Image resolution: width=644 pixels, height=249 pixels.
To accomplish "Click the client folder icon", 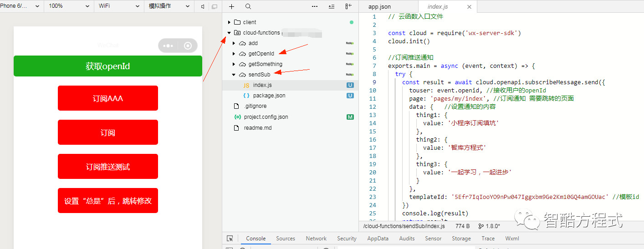I will pyautogui.click(x=237, y=22).
